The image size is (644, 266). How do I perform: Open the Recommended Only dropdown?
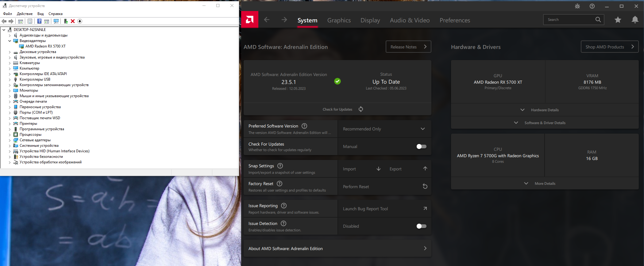click(384, 129)
